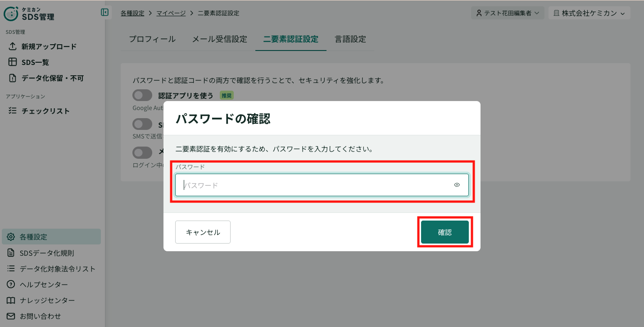
Task: Collapse the sidebar panel icon
Action: click(x=105, y=13)
